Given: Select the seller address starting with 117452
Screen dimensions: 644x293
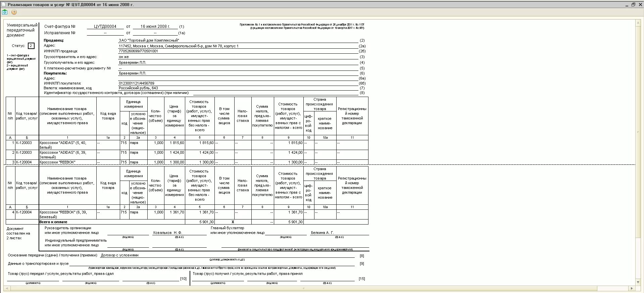Looking at the screenshot, I should [179, 46].
